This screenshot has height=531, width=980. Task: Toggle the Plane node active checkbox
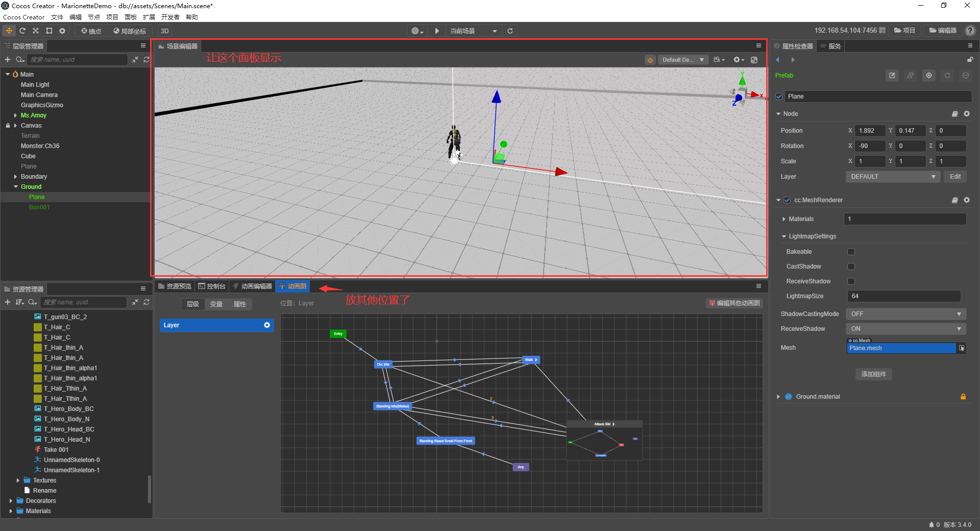(x=779, y=96)
